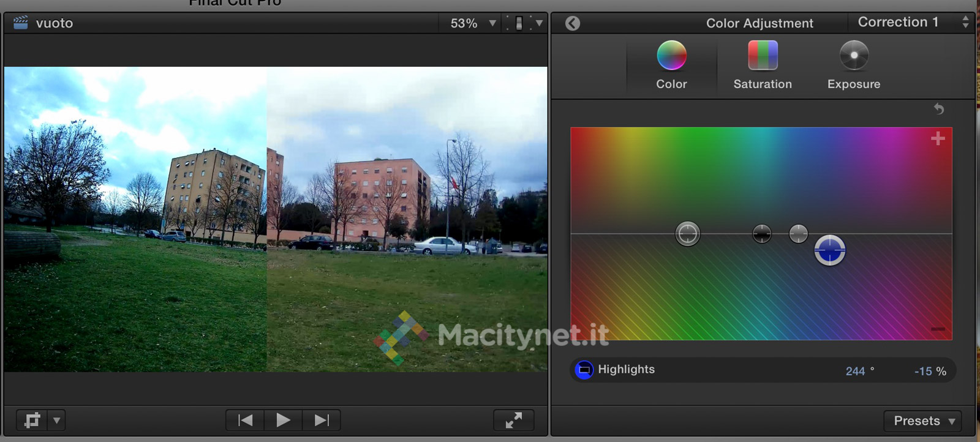Open the 53% zoom level dropdown
980x442 pixels.
point(472,23)
